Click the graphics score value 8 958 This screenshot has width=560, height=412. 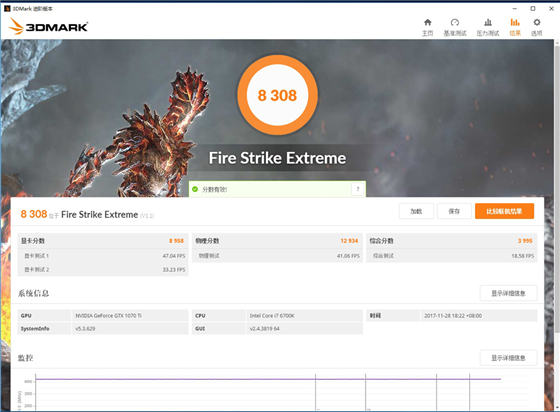(176, 241)
